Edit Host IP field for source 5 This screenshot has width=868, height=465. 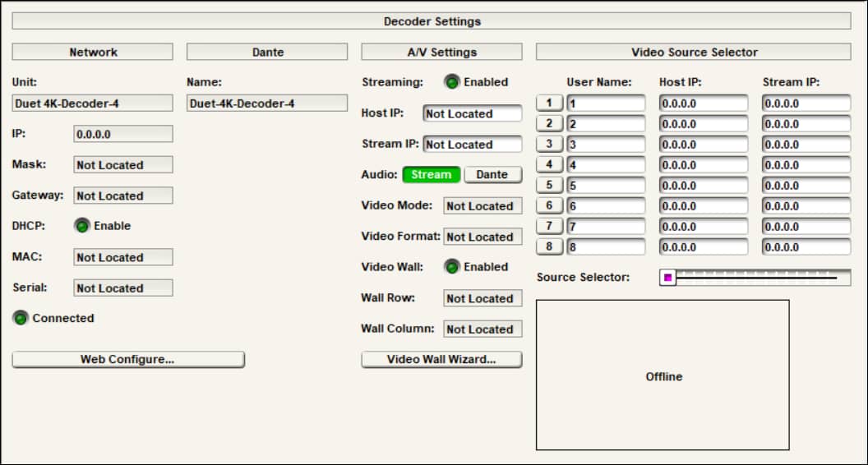pos(704,186)
